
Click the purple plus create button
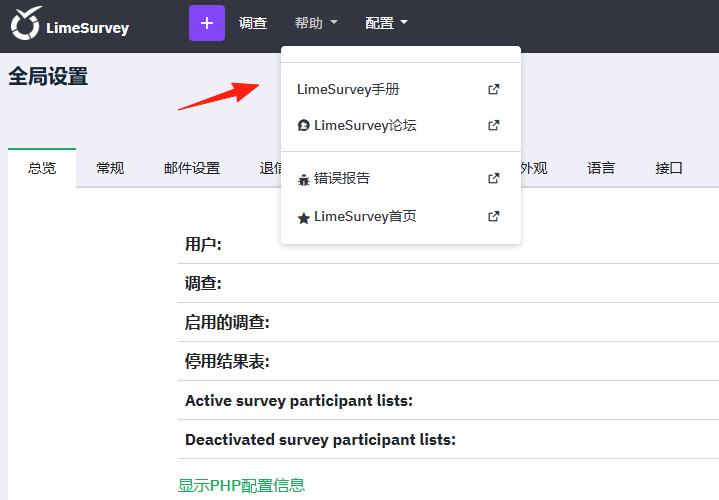(x=207, y=23)
